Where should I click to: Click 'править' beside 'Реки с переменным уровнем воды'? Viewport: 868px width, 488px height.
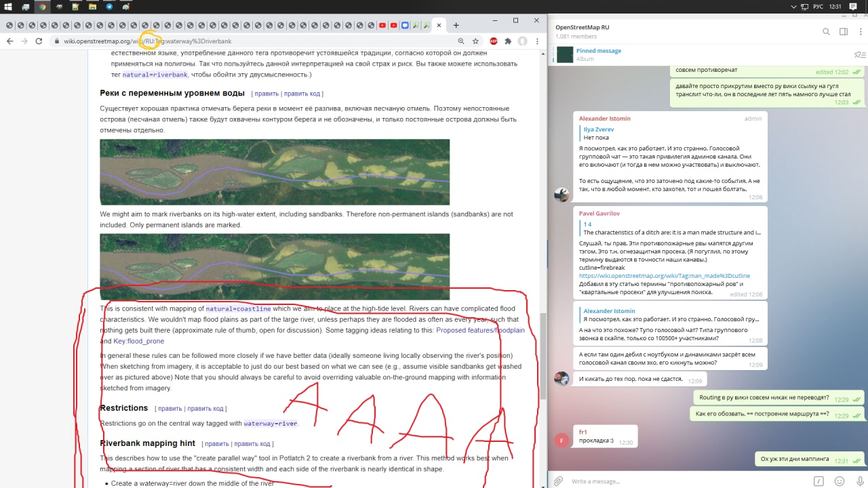(267, 94)
